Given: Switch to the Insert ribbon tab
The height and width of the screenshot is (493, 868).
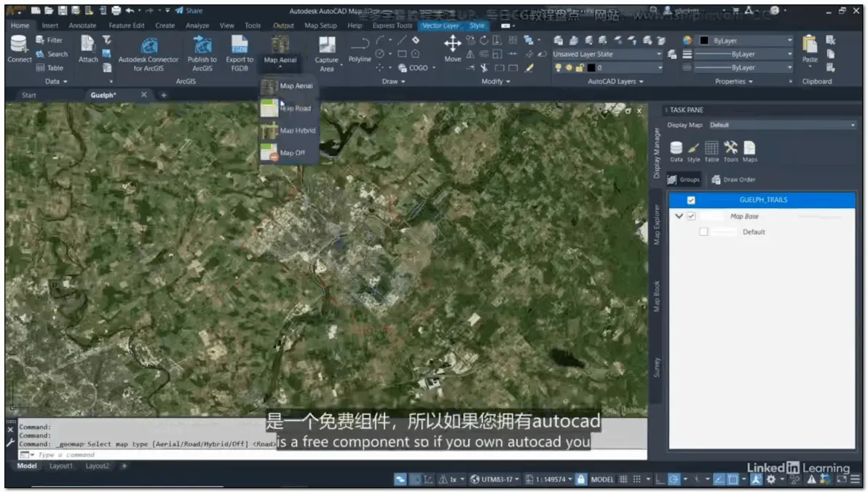Looking at the screenshot, I should tap(50, 25).
